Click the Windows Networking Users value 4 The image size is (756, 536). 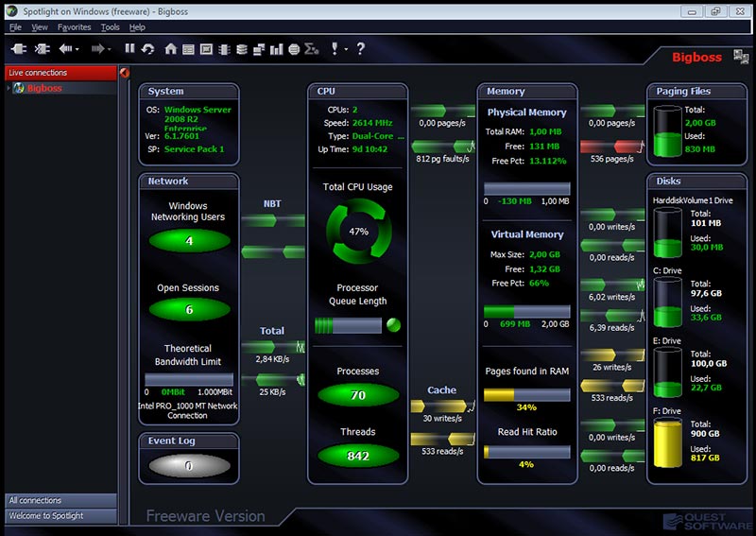pos(189,241)
